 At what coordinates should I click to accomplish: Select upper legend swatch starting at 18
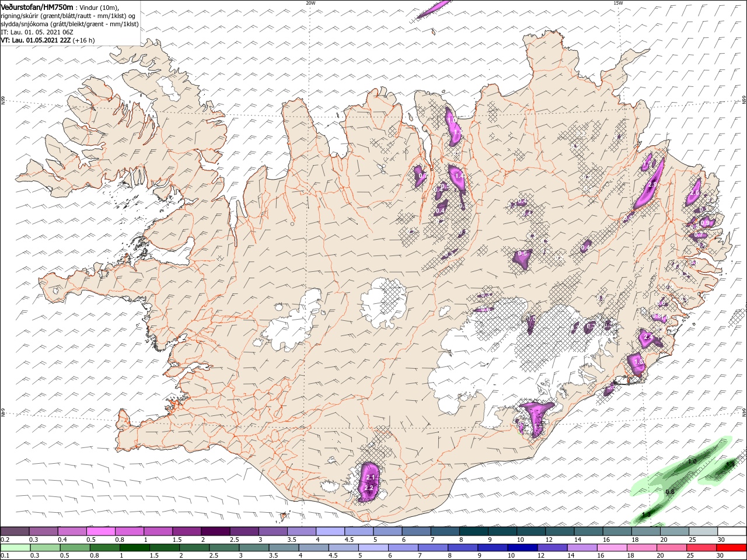pos(645,531)
